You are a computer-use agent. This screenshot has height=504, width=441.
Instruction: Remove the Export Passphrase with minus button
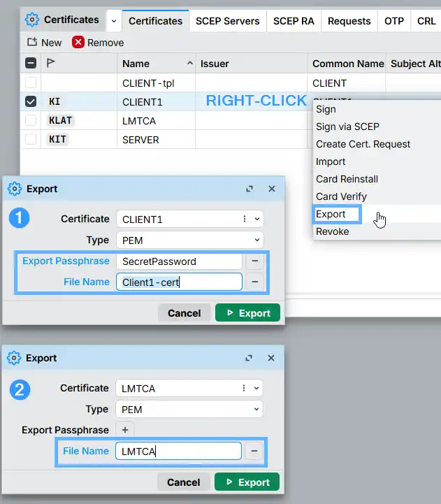point(255,261)
